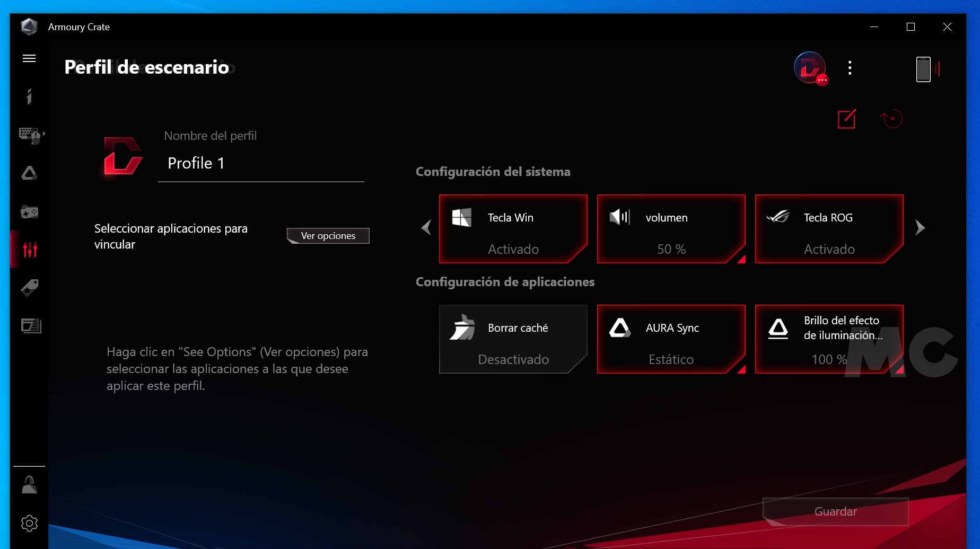The width and height of the screenshot is (980, 549).
Task: Open the News icon in sidebar
Action: (x=31, y=325)
